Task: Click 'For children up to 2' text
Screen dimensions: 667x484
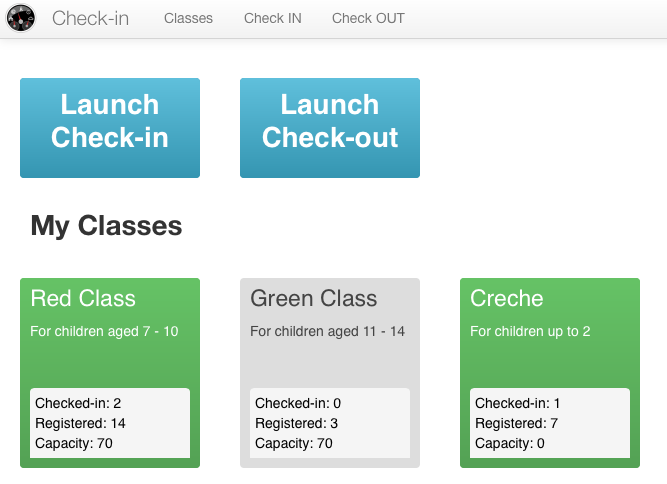Action: pos(530,331)
